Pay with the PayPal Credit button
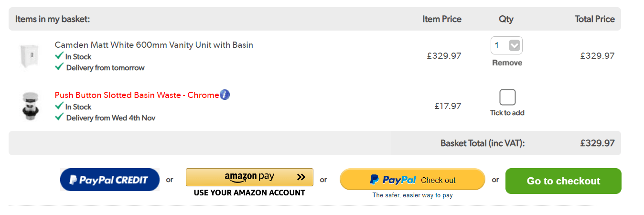The height and width of the screenshot is (215, 644). 110,180
